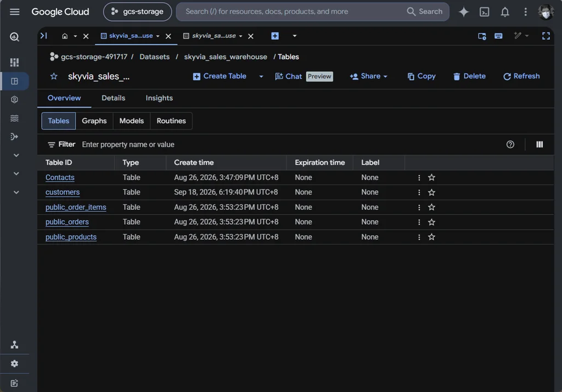Open BigQuery search icon in sidebar
Image resolution: width=562 pixels, height=392 pixels.
tap(14, 37)
